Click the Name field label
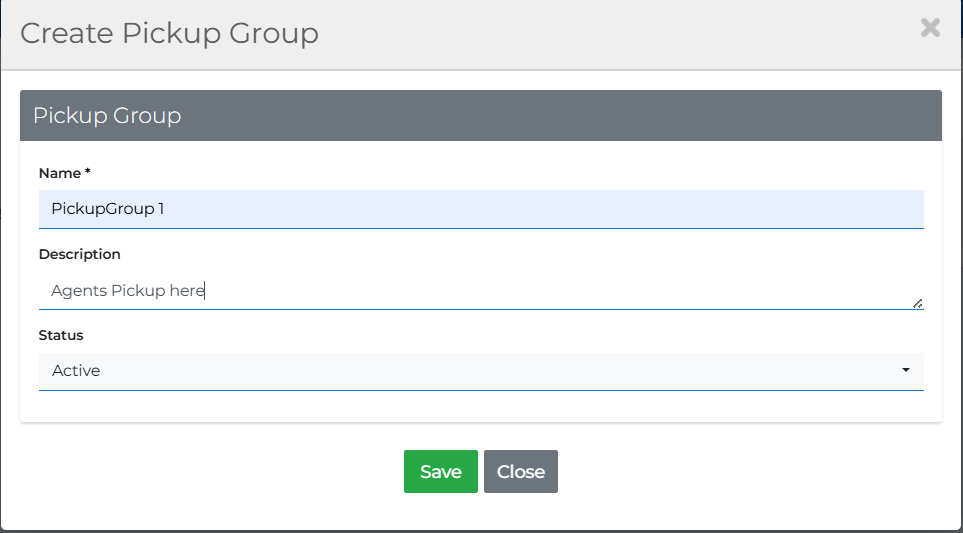Viewport: 963px width, 533px height. (60, 174)
